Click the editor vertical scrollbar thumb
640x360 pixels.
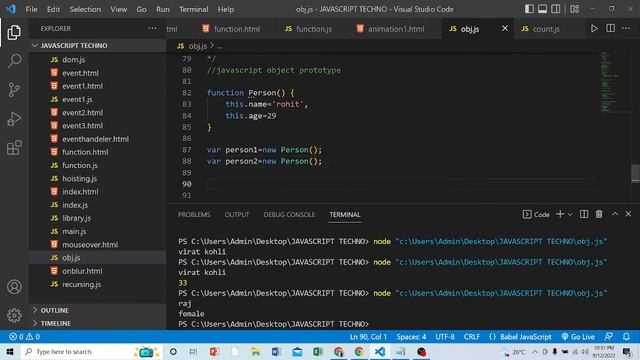[x=635, y=173]
